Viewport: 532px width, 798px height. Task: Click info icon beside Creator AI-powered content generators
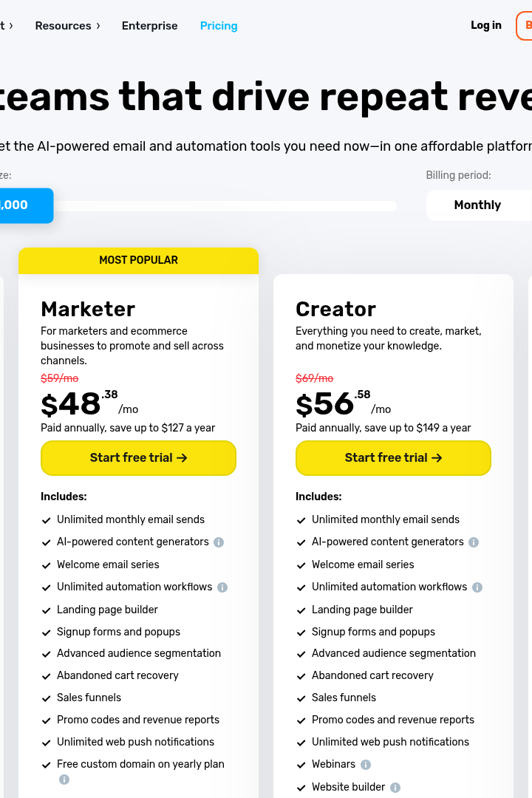[x=474, y=542]
